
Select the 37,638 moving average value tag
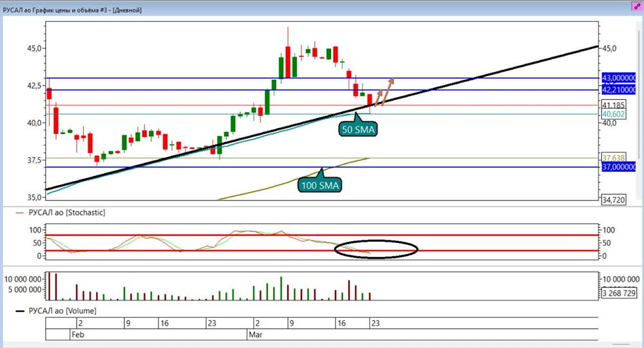614,158
